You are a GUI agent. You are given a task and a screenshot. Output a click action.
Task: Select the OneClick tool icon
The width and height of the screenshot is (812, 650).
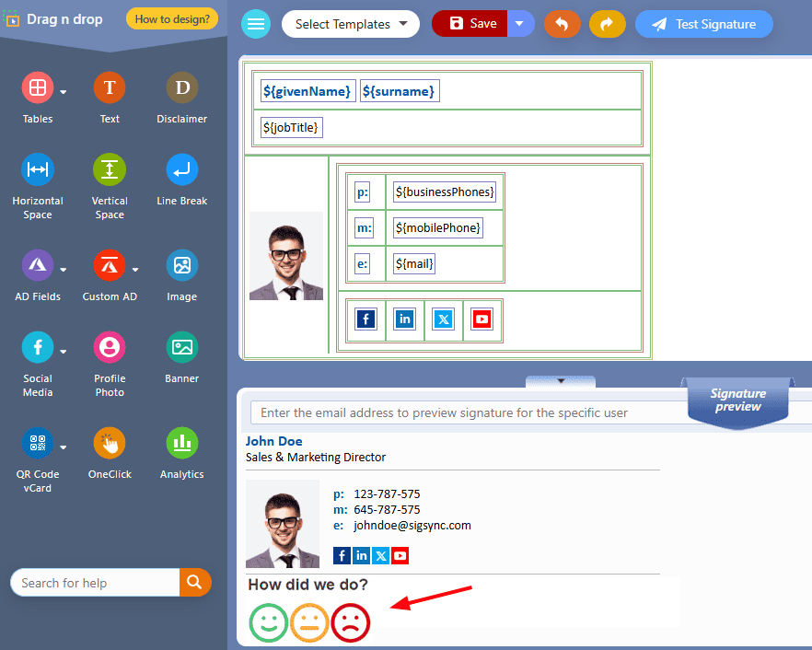[110, 443]
